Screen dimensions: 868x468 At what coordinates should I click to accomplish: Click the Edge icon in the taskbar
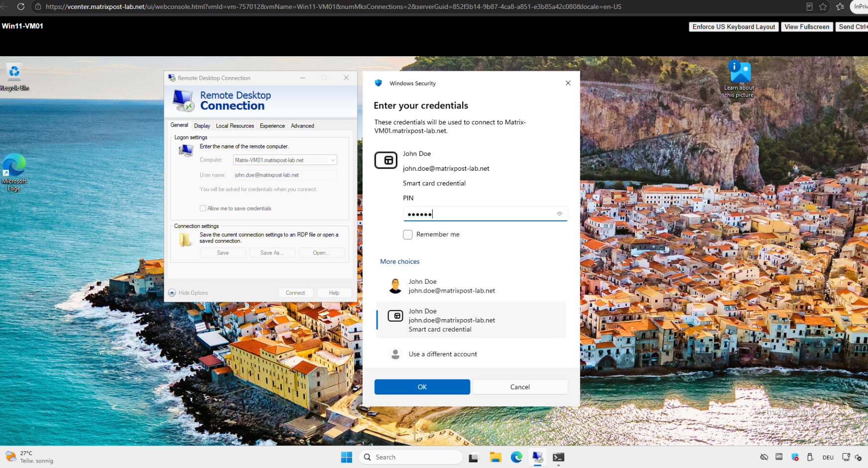click(x=516, y=457)
